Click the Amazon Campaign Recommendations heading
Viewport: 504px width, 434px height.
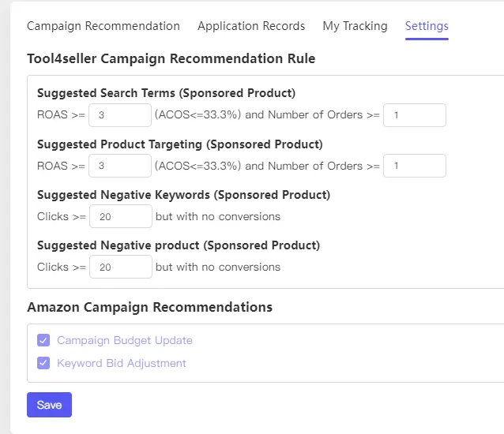[x=149, y=307]
